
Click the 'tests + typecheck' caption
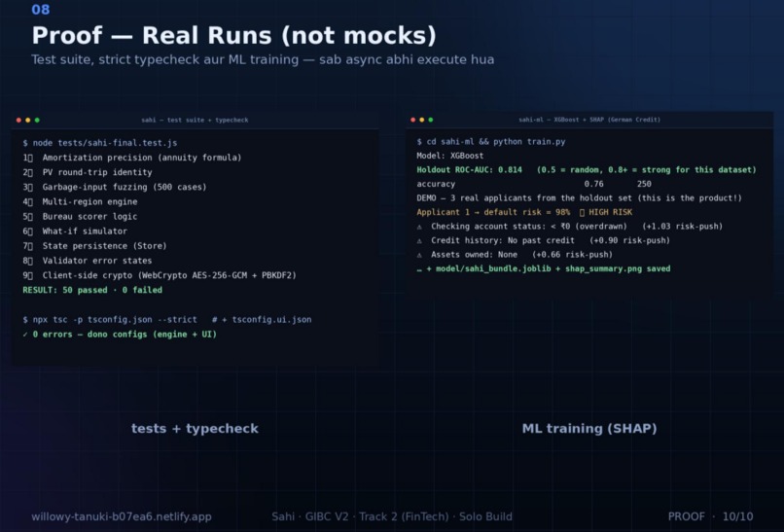coord(195,429)
